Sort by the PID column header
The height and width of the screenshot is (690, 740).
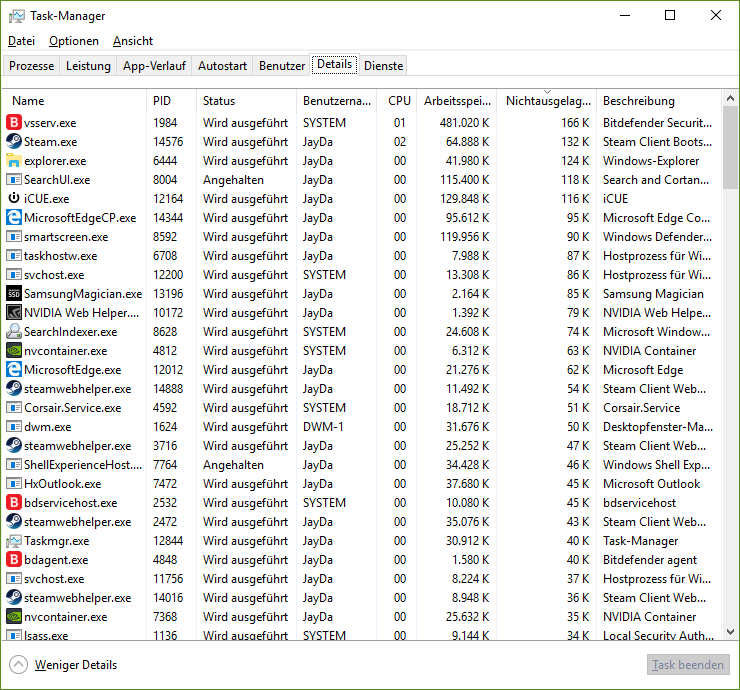click(171, 101)
